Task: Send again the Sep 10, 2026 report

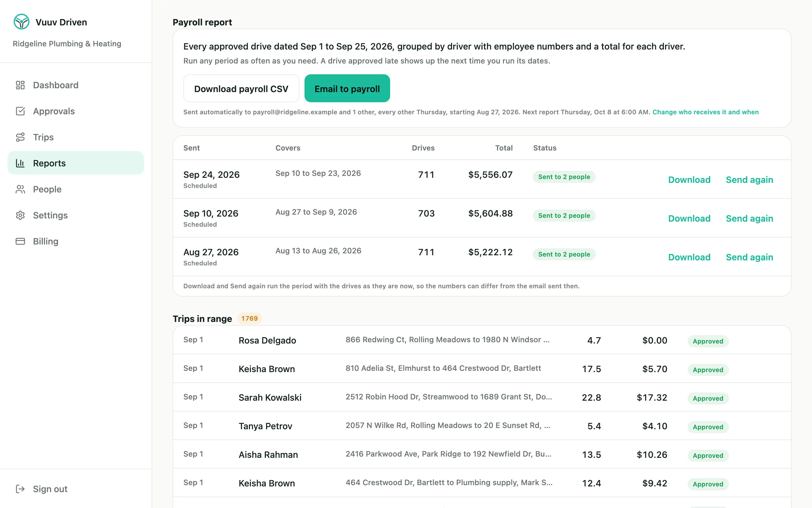Action: coord(749,218)
